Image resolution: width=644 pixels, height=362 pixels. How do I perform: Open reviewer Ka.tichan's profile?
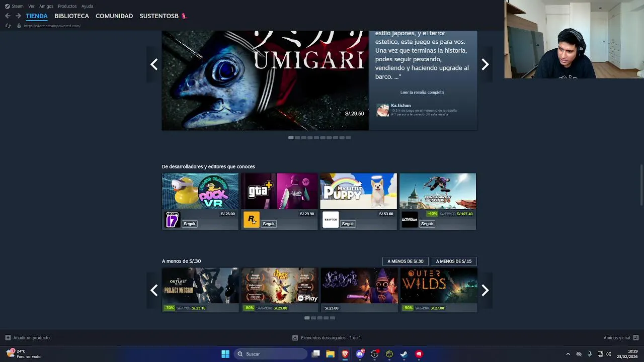point(401,106)
